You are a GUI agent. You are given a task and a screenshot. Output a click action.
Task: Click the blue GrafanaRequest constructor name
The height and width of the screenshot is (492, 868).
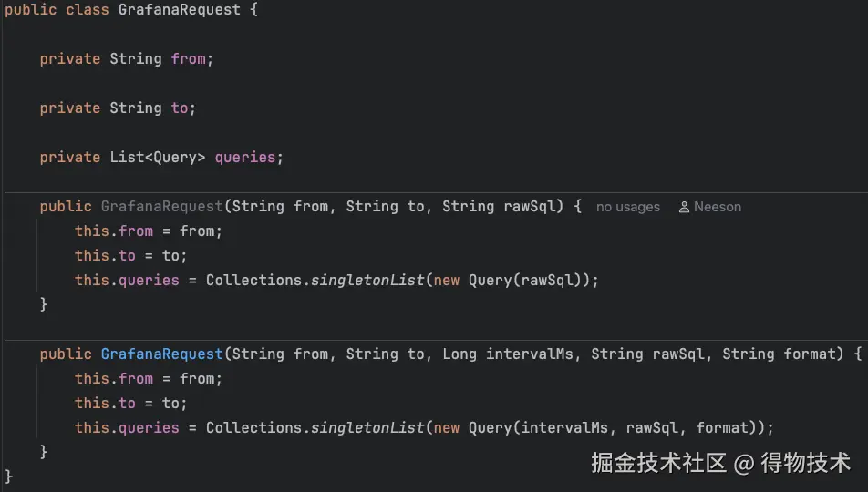(161, 354)
